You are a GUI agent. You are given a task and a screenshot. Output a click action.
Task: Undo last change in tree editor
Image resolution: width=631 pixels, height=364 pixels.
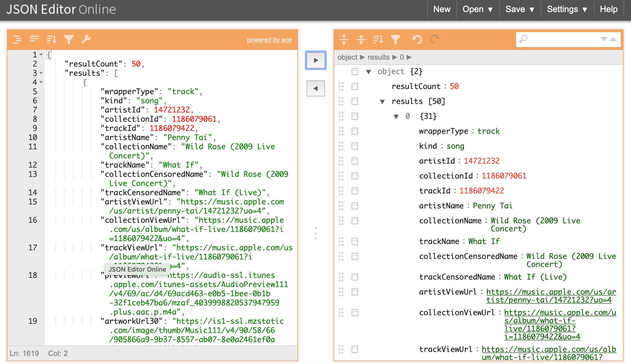417,39
